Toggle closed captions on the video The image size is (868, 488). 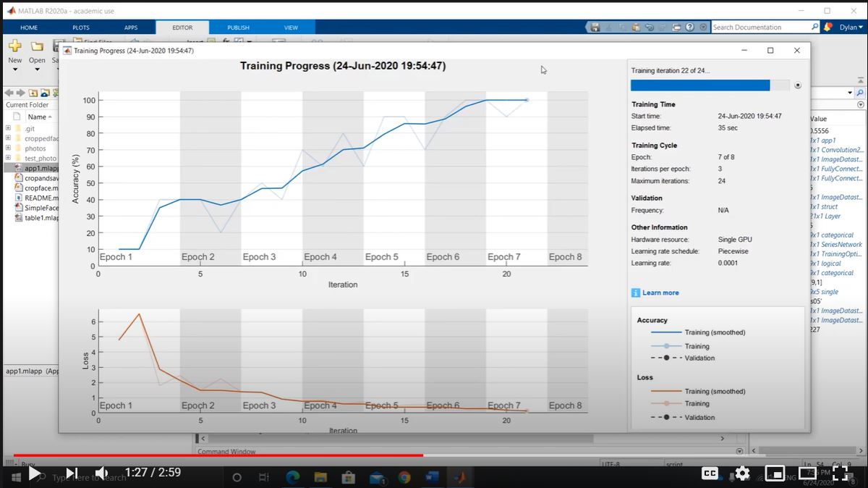coord(710,474)
